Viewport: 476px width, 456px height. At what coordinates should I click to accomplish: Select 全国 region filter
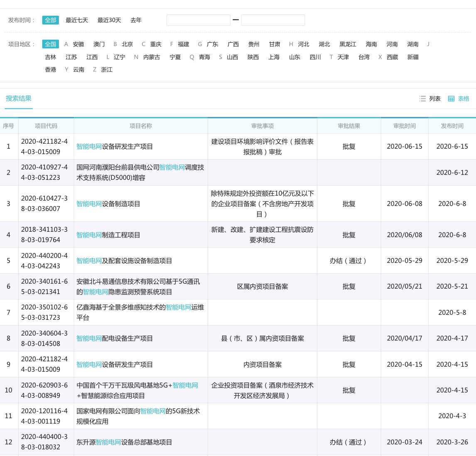(x=50, y=44)
